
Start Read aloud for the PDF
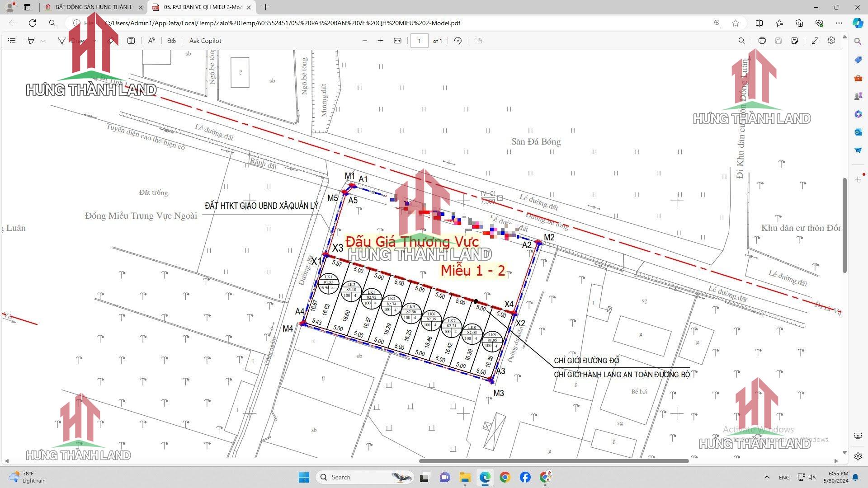[151, 41]
